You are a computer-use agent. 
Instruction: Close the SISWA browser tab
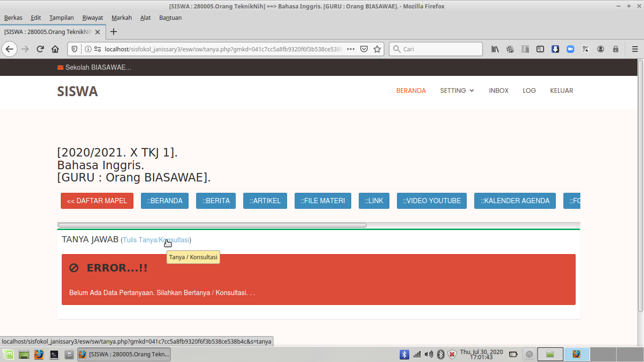point(98,32)
